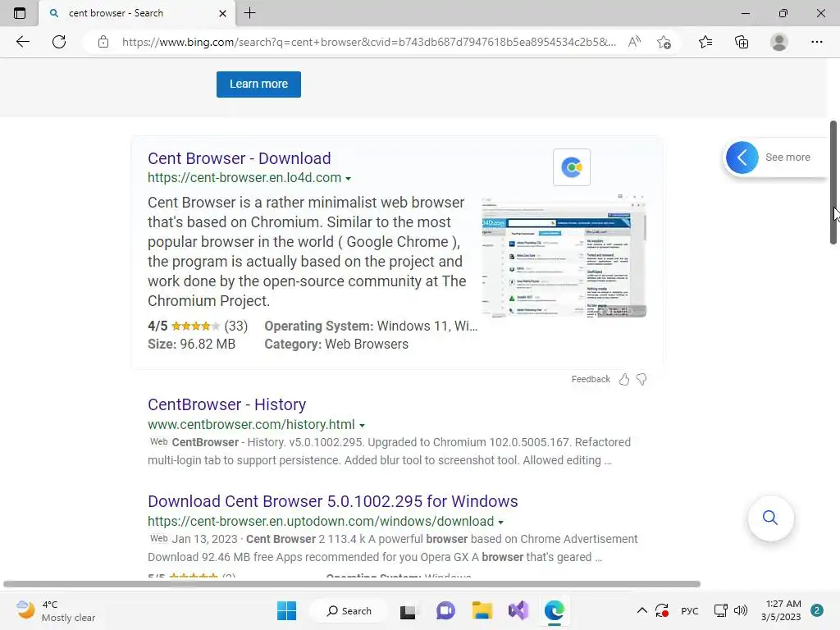
Task: Click the floating search magnifier button
Action: pyautogui.click(x=770, y=518)
